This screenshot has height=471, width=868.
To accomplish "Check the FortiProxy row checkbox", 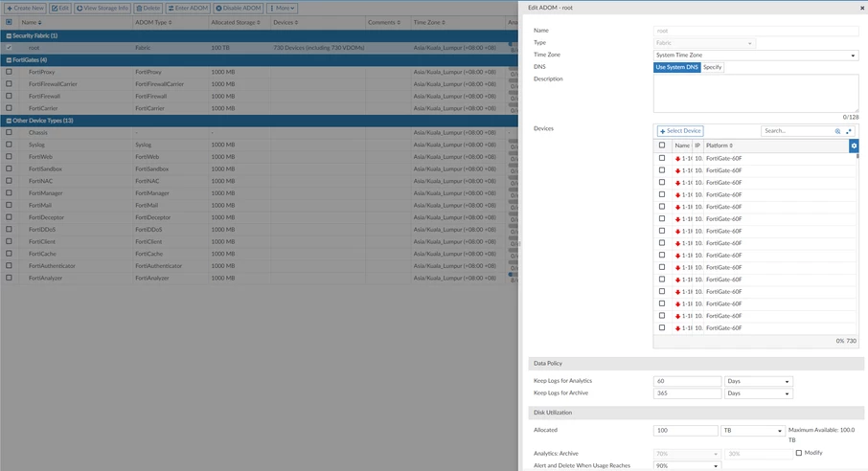I will pos(9,72).
